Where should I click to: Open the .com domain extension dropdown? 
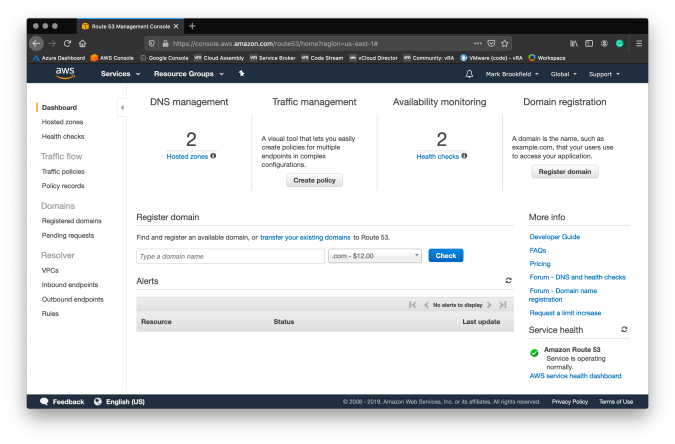(374, 256)
